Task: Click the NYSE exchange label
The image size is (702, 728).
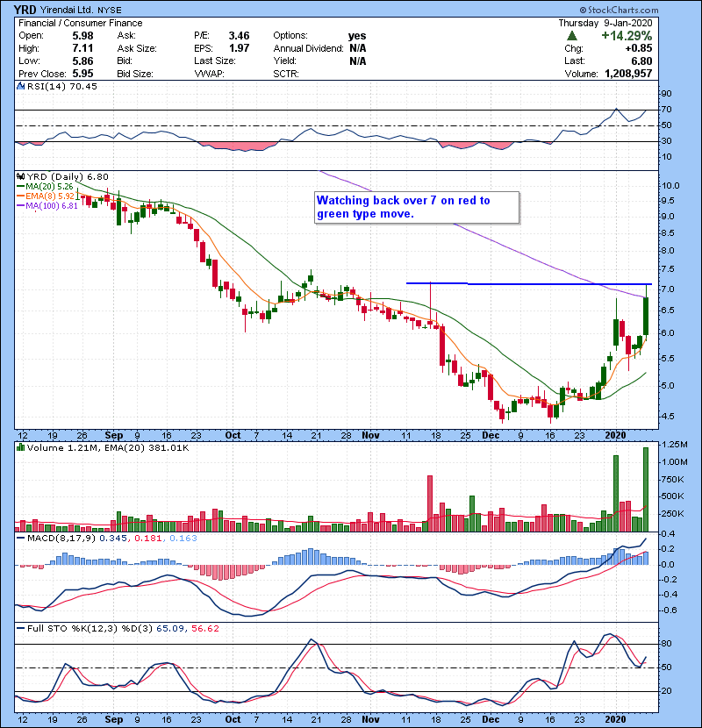Action: [110, 10]
